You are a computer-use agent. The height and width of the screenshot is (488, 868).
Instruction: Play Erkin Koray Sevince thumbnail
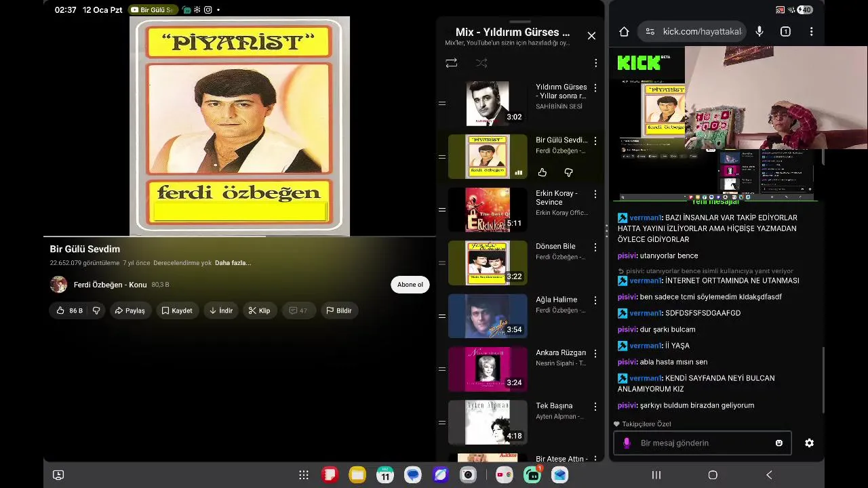(x=488, y=210)
